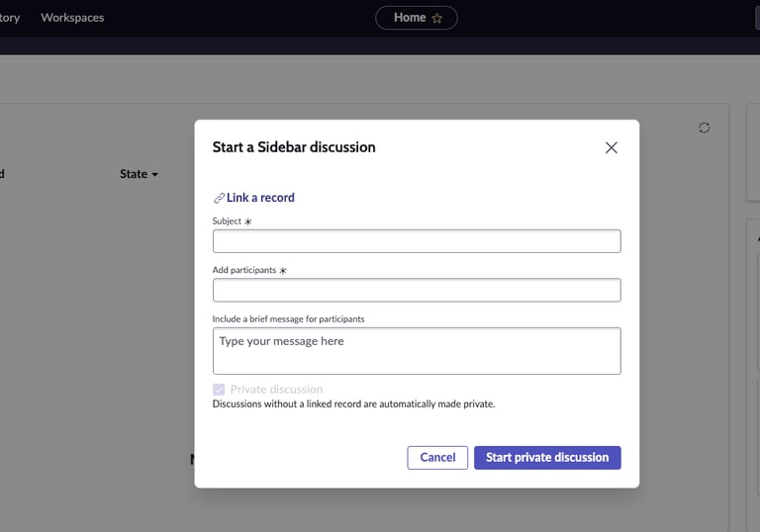
Task: Click into the Add participants field
Action: [x=417, y=290]
